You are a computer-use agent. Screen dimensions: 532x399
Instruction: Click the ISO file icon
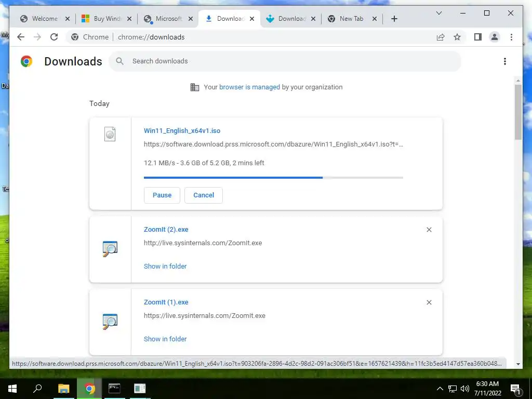(110, 134)
